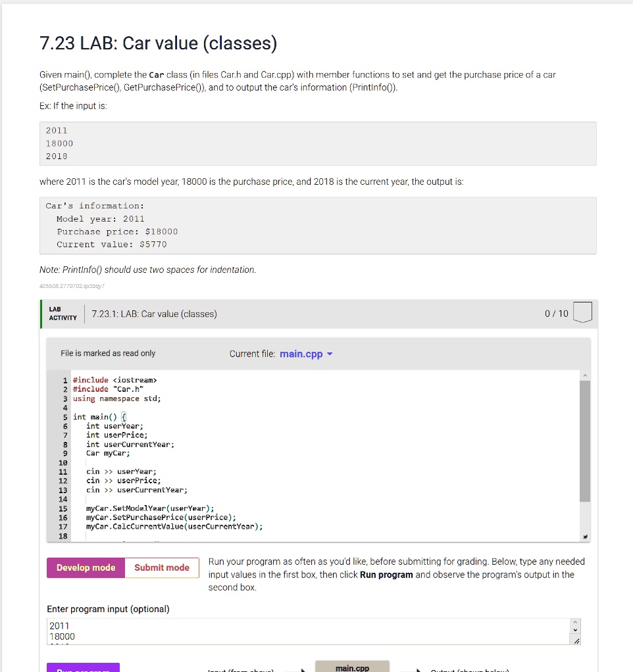This screenshot has height=672, width=633.
Task: Switch to Submit mode
Action: 162,567
